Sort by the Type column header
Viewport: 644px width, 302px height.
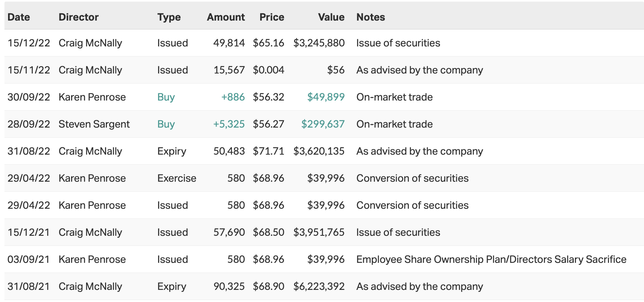point(169,17)
